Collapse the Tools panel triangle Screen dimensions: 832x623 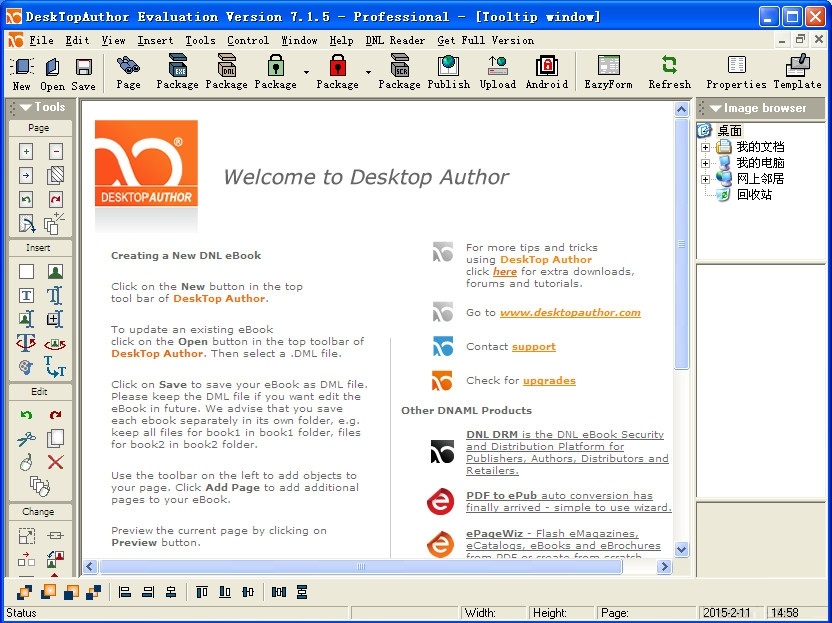coord(25,107)
